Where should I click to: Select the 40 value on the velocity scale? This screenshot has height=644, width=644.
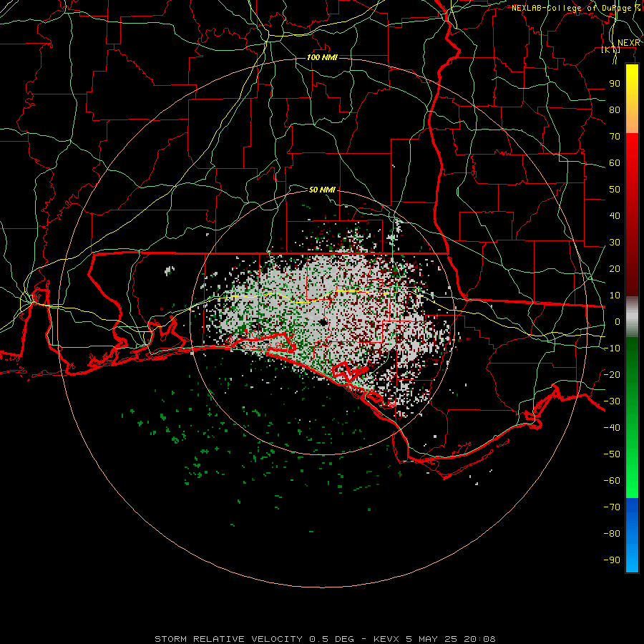click(615, 216)
